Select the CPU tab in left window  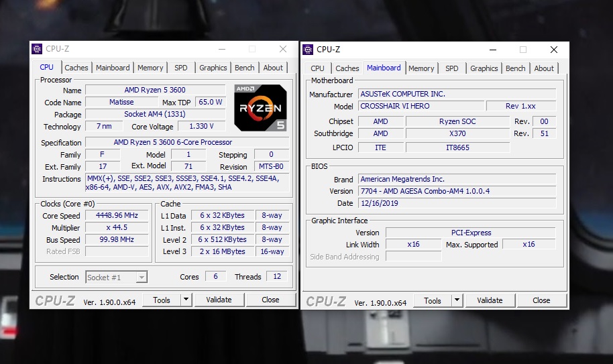[x=46, y=67]
